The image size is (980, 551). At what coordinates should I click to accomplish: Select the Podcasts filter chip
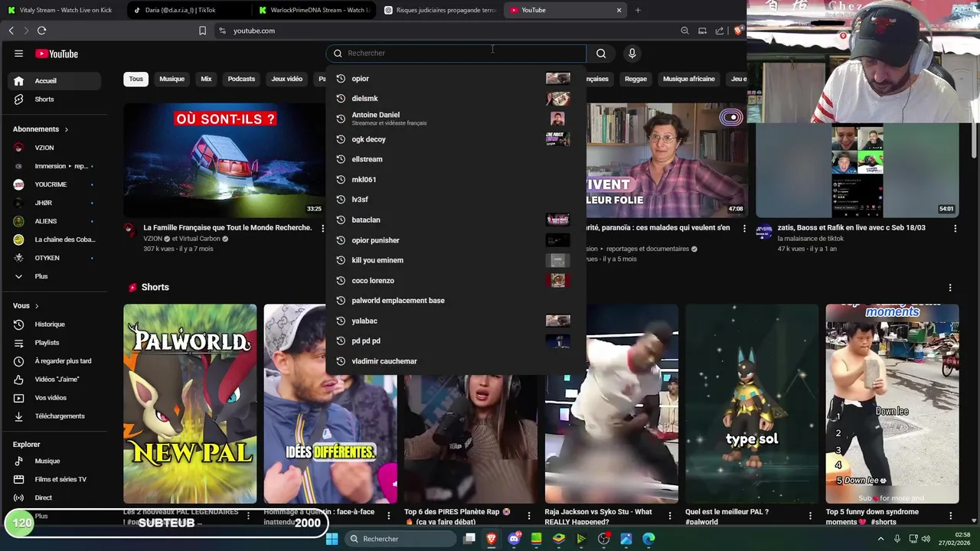click(x=241, y=79)
